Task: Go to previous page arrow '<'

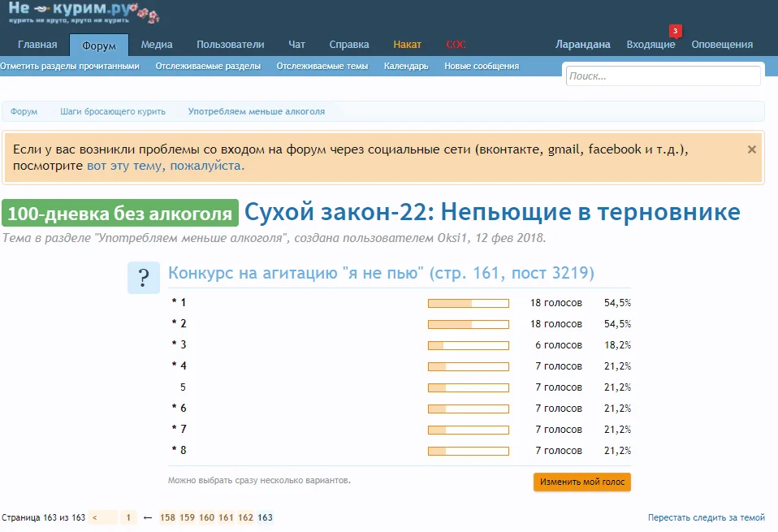Action: pos(102,517)
